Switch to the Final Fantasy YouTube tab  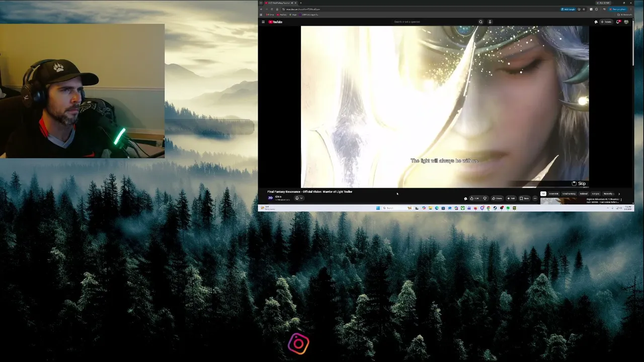pos(281,3)
